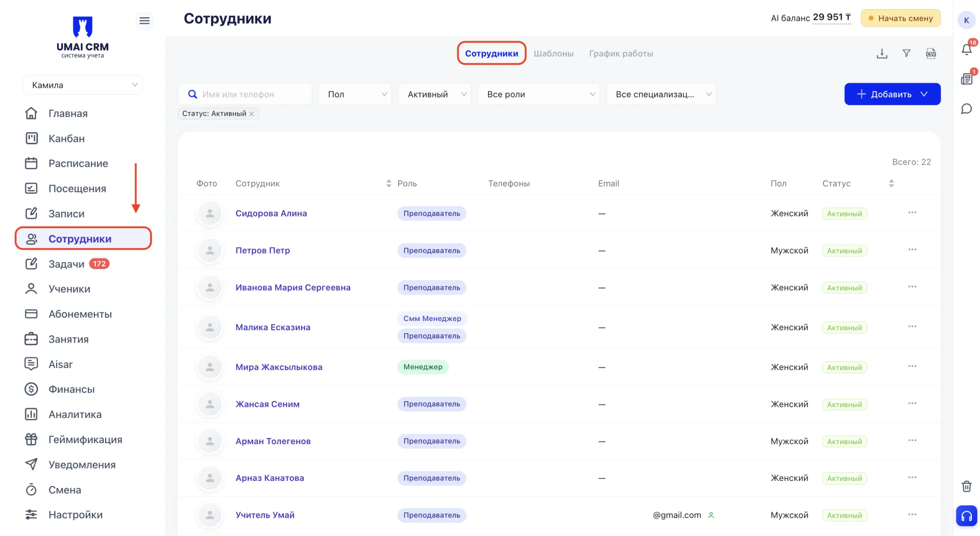
Task: Open the row actions for Малика Есказина
Action: [913, 327]
